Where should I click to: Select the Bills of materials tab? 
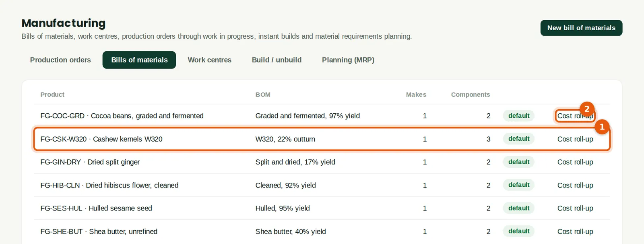pos(139,60)
